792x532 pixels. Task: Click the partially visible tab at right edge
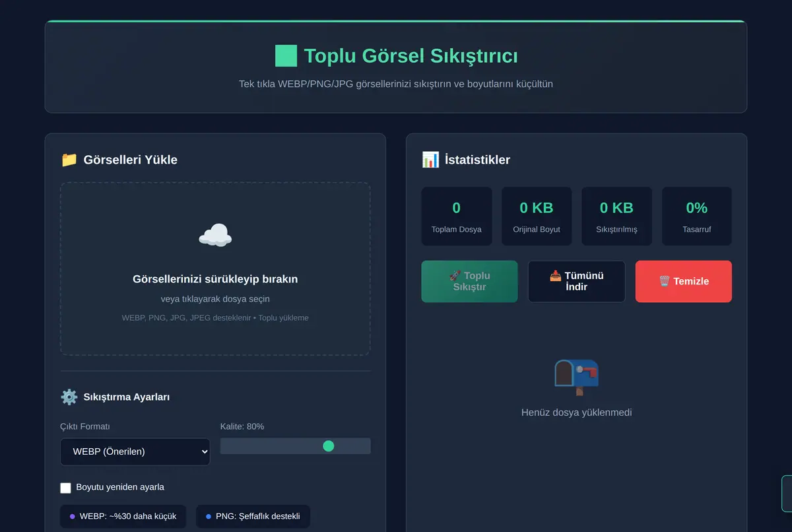(x=787, y=493)
